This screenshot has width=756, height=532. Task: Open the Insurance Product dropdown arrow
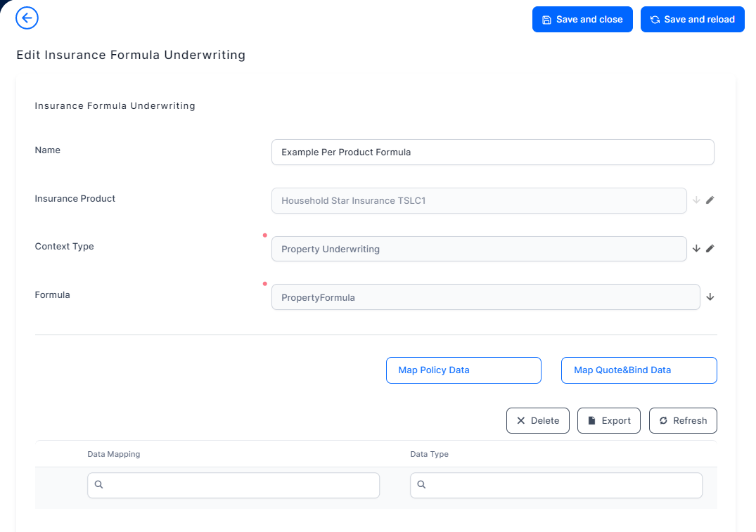point(696,200)
